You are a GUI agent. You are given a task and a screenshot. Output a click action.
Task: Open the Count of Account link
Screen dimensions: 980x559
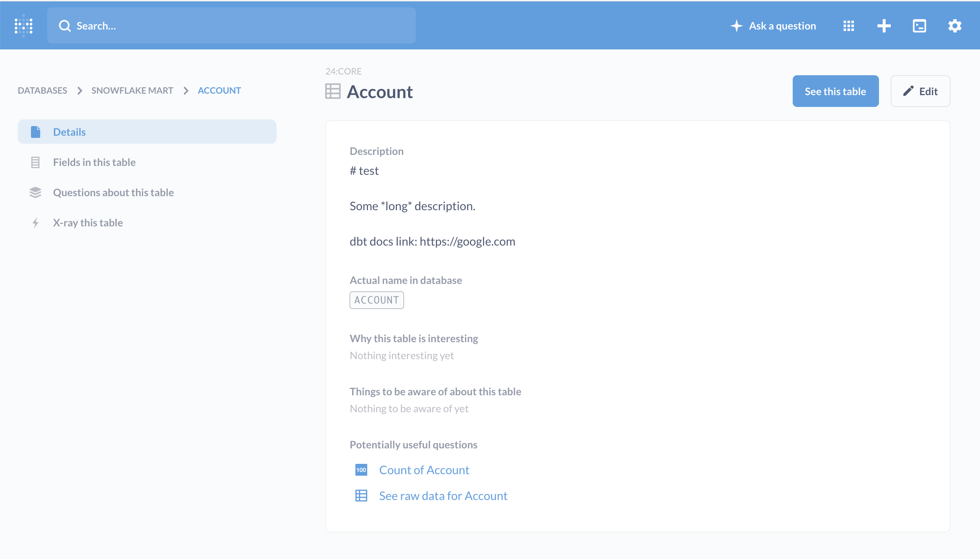coord(424,469)
